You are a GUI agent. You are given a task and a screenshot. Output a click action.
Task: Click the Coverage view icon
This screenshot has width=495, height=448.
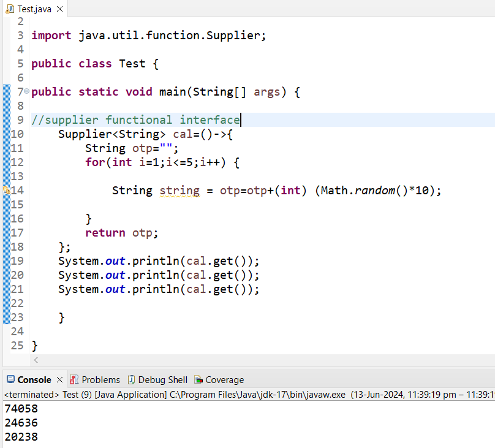[x=198, y=379]
